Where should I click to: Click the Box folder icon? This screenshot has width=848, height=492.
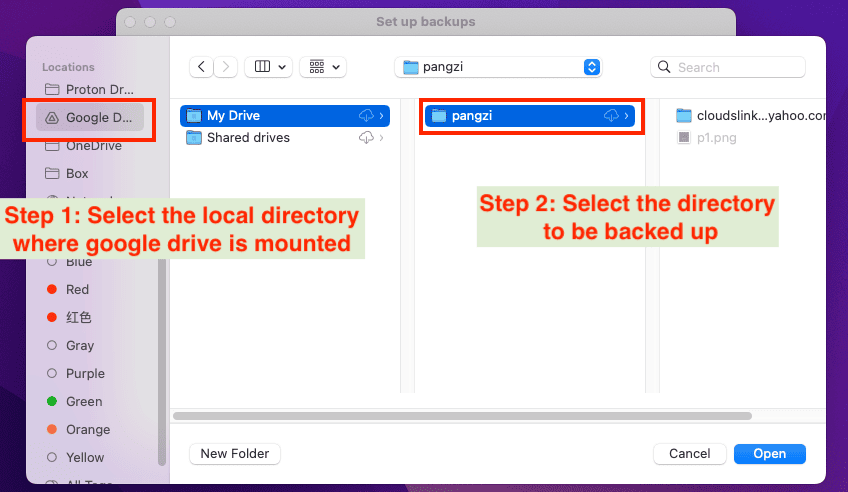52,173
